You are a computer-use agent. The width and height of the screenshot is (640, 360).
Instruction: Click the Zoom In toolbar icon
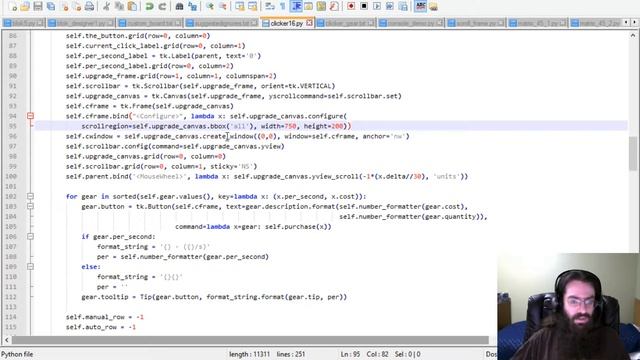point(210,6)
